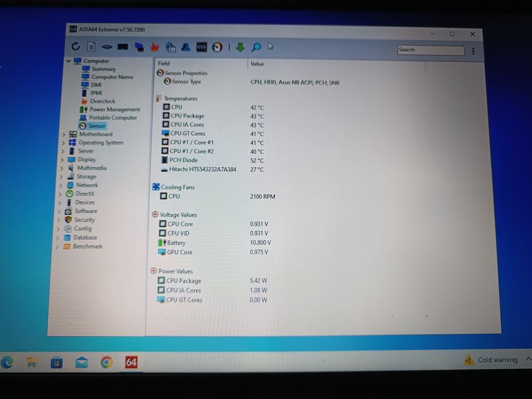Select Devices in the tree

click(x=80, y=202)
